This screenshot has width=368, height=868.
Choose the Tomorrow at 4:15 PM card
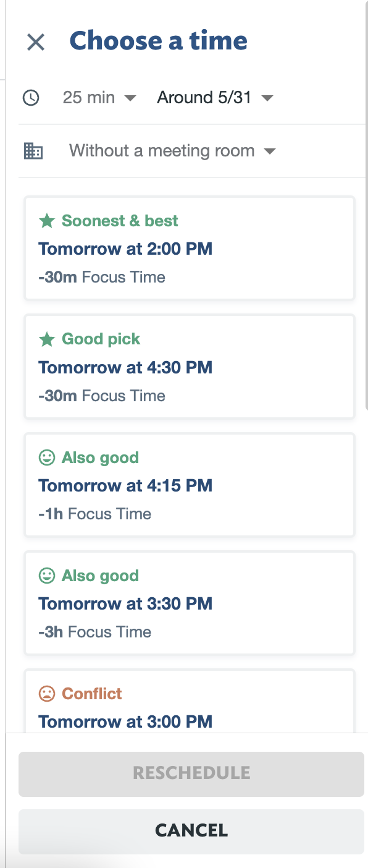tap(190, 485)
